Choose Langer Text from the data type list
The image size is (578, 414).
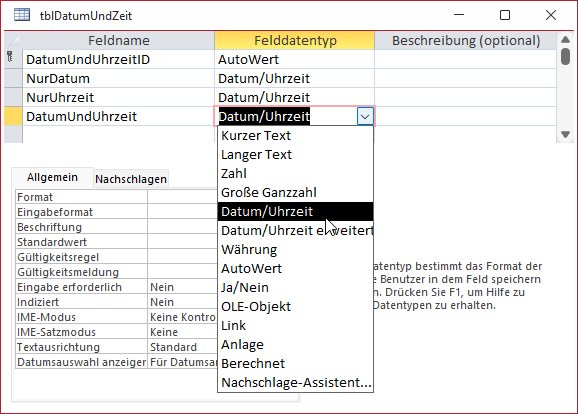click(295, 155)
